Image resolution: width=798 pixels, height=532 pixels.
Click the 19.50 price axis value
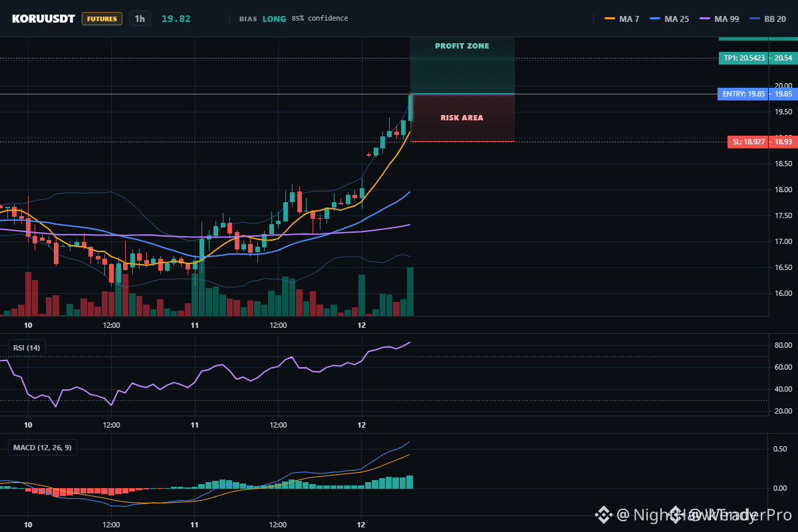(783, 112)
